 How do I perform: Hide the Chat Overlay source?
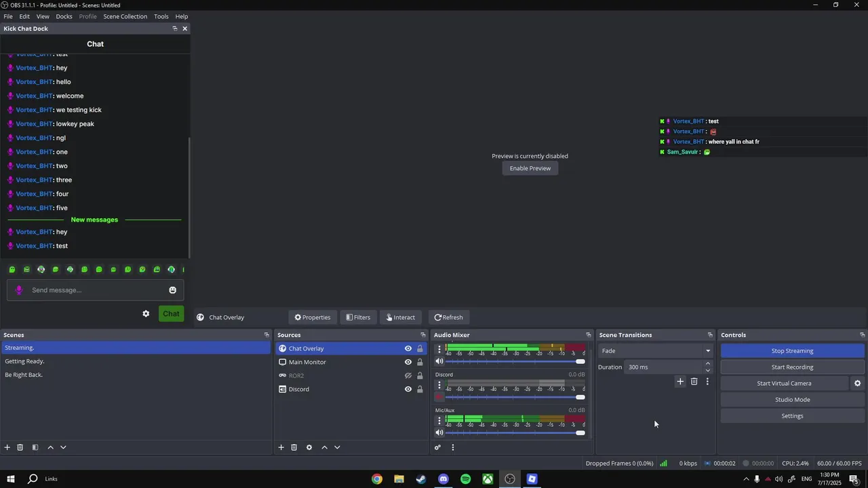(x=408, y=348)
